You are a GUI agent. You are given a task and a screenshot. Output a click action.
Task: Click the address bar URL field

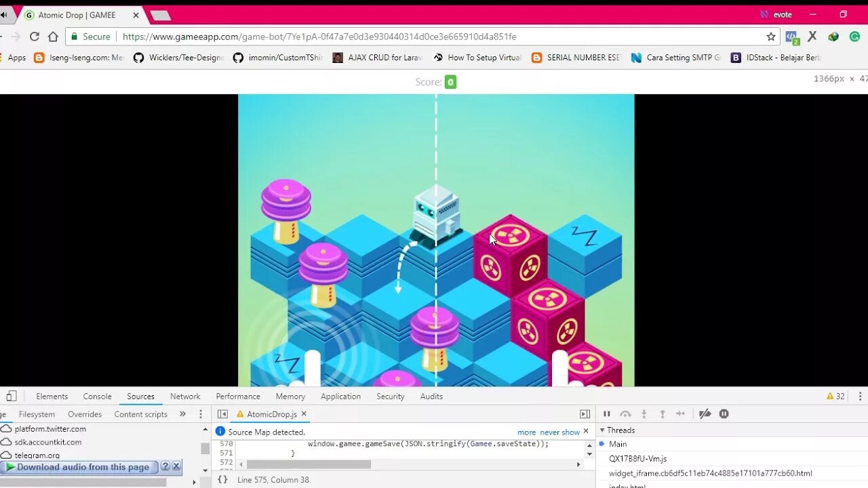[x=441, y=37]
